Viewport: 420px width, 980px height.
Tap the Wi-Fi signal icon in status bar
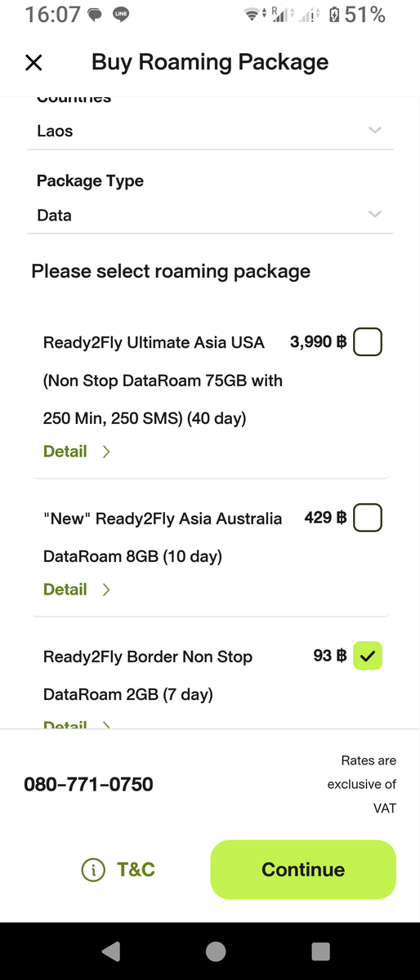(252, 14)
